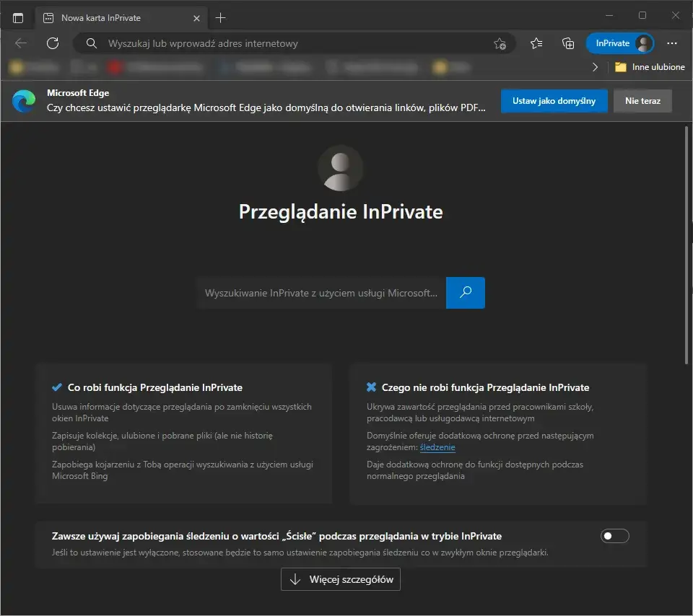
Task: Click the InPrivate profile badge
Action: pos(619,43)
